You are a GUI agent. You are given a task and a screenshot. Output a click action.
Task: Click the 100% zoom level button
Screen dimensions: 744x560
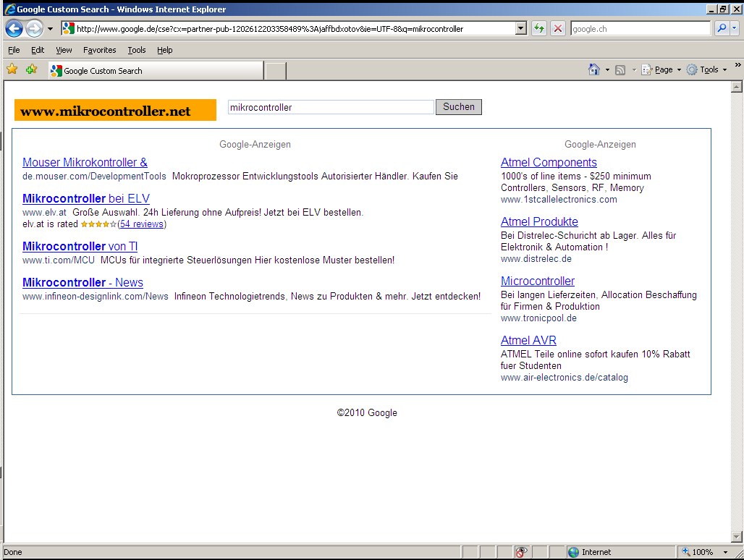point(698,552)
